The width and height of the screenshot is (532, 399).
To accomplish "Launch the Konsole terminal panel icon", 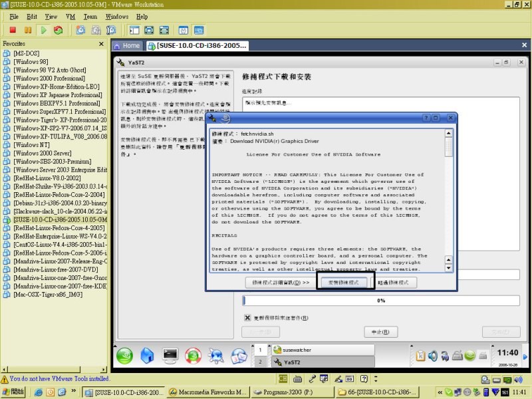I will pos(170,356).
